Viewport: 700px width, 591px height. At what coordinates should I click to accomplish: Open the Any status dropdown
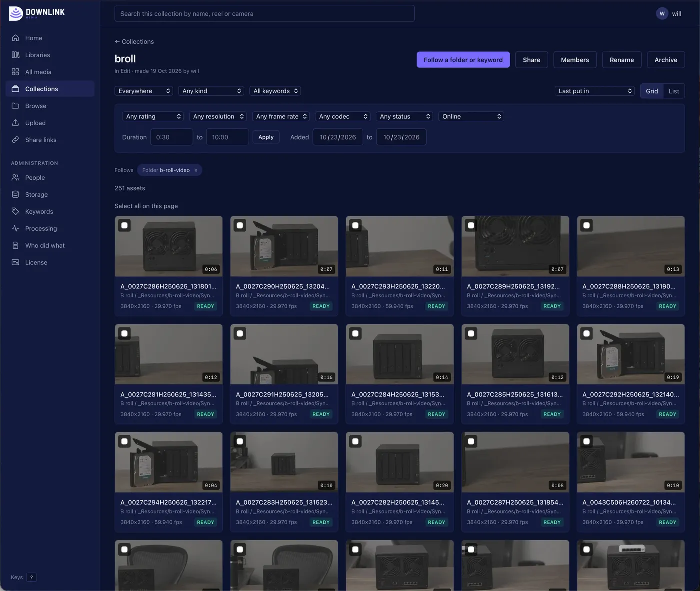tap(404, 116)
